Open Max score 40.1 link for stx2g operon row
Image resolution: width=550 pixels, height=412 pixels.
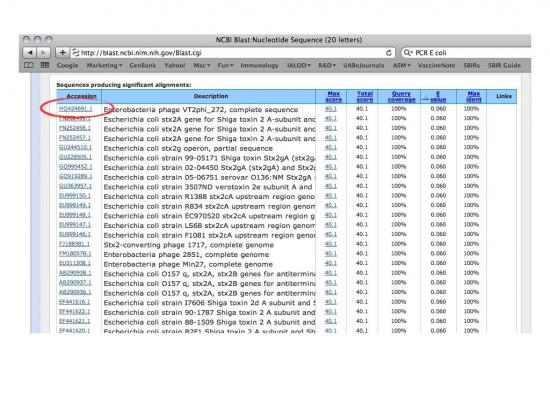pyautogui.click(x=330, y=148)
